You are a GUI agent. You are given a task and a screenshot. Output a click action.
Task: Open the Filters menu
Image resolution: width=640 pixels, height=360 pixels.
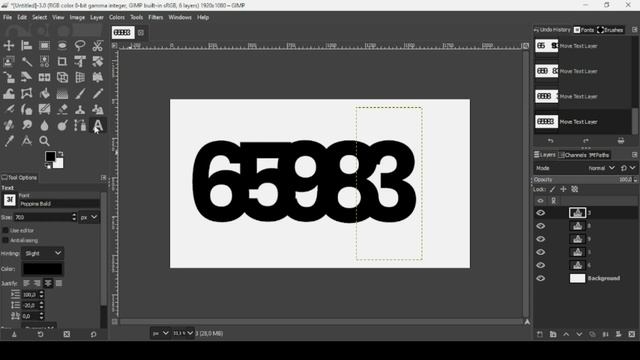tap(156, 18)
